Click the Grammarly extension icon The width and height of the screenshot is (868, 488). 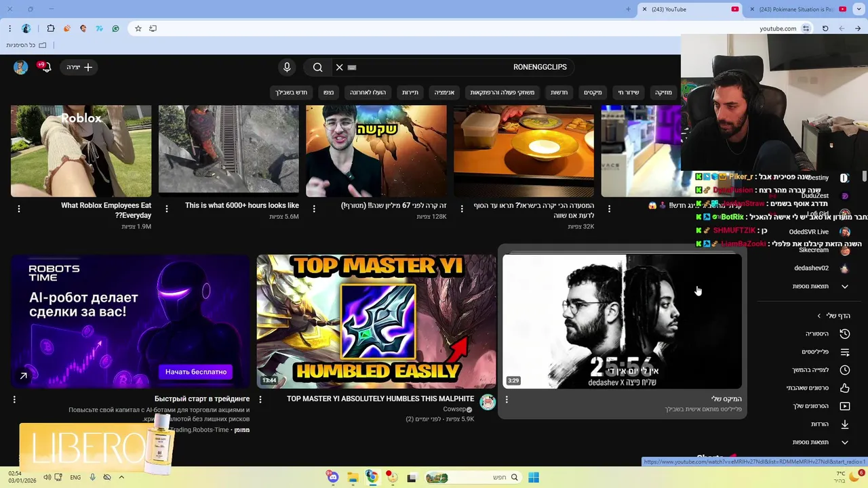(115, 28)
